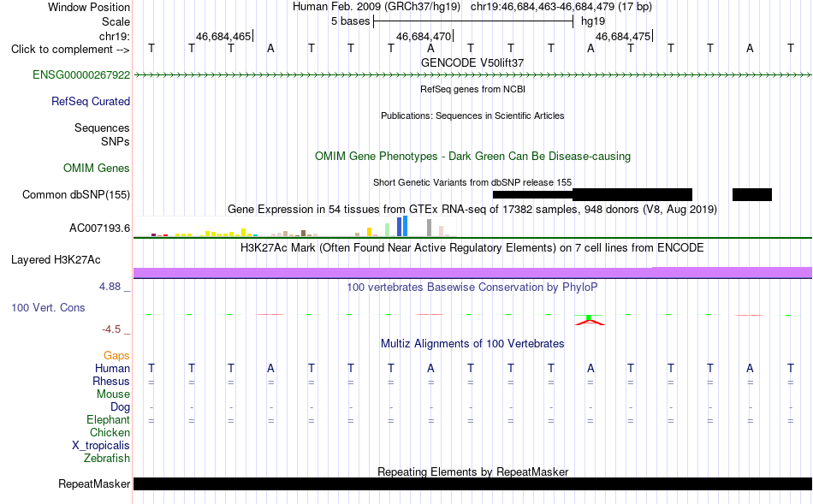Click the '5 bases' scale bar label
Viewport: 813px width, 504px height.
pyautogui.click(x=351, y=21)
